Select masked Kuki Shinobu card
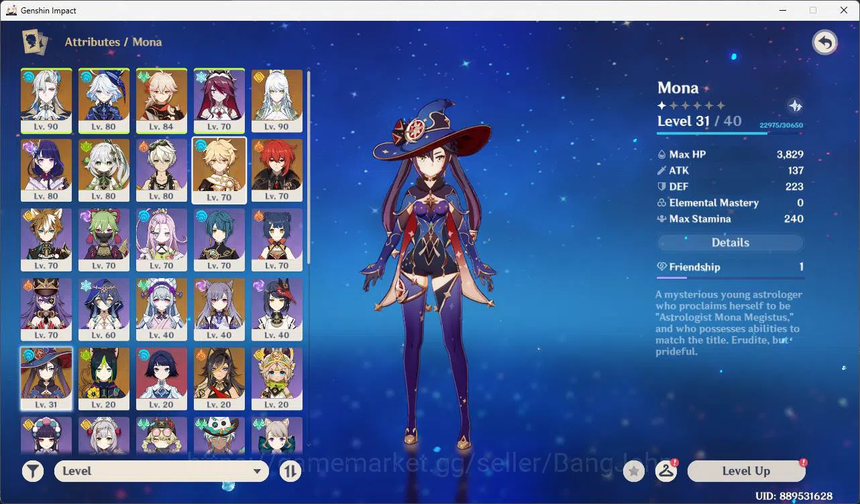860x504 pixels. [x=104, y=240]
